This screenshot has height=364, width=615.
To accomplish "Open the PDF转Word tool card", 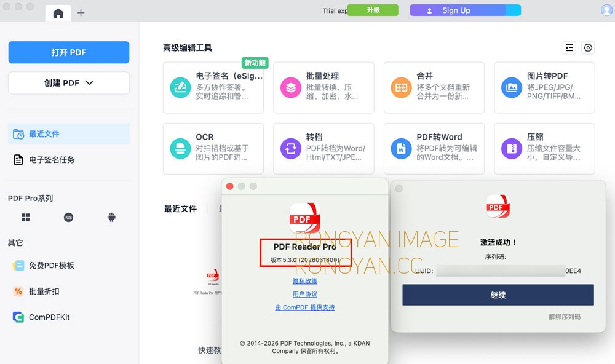I will pyautogui.click(x=434, y=149).
